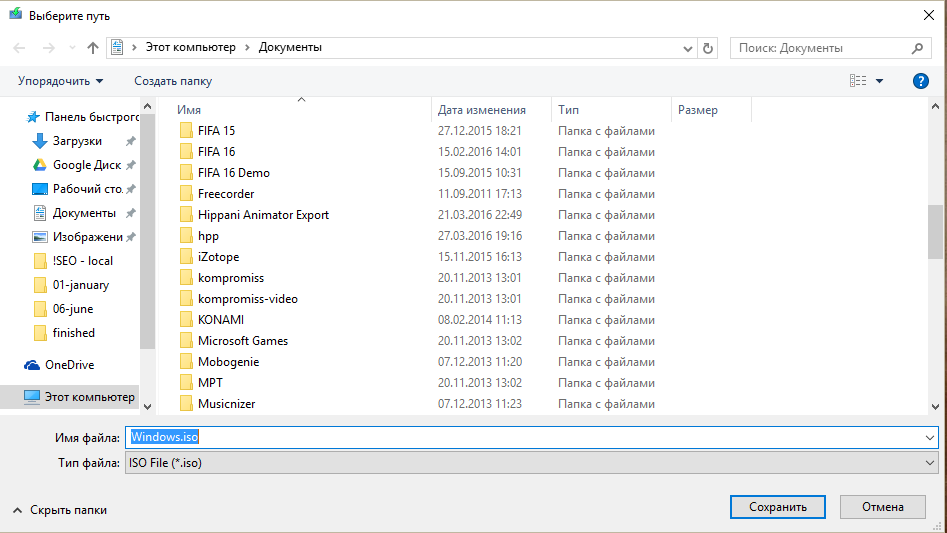Open the Тип файла ISO File combo box
Viewport: 947px width, 533px height.
(x=531, y=463)
